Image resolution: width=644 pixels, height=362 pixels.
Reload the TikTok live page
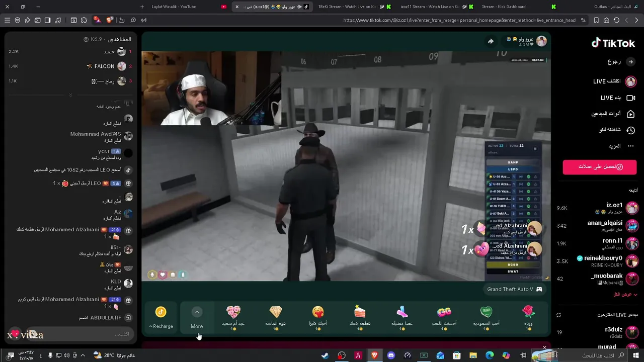pos(616,20)
